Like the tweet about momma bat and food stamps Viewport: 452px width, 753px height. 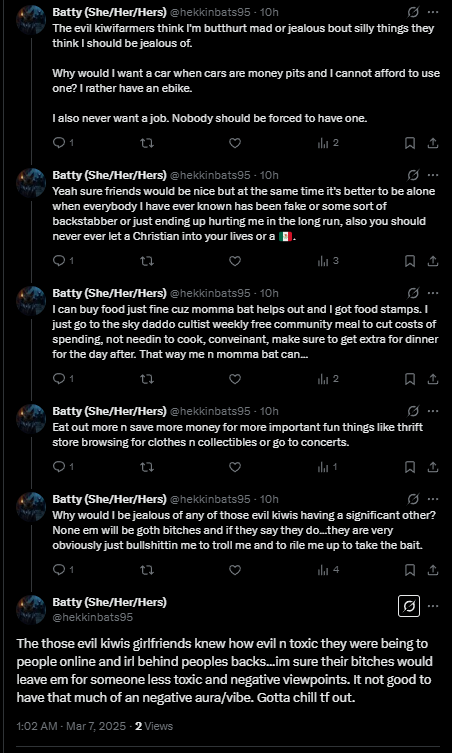[x=234, y=379]
